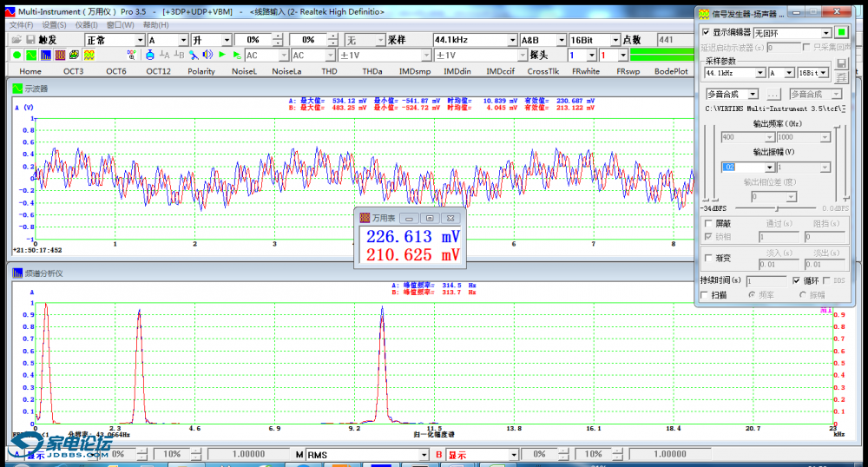Click the Home preset button
Viewport: 868px width, 467px height.
30,71
